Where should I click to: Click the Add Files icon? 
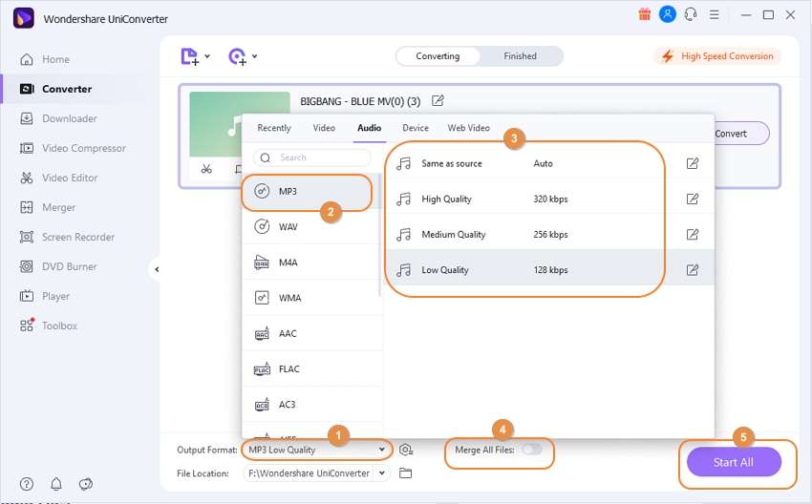[189, 56]
